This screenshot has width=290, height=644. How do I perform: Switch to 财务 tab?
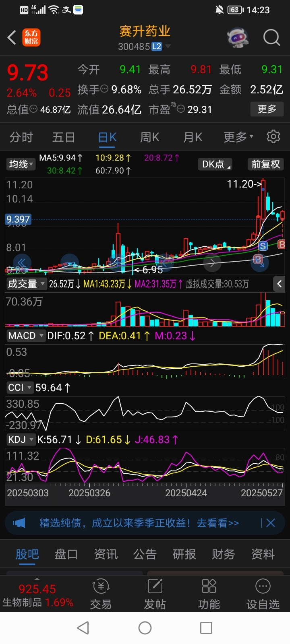(224, 554)
